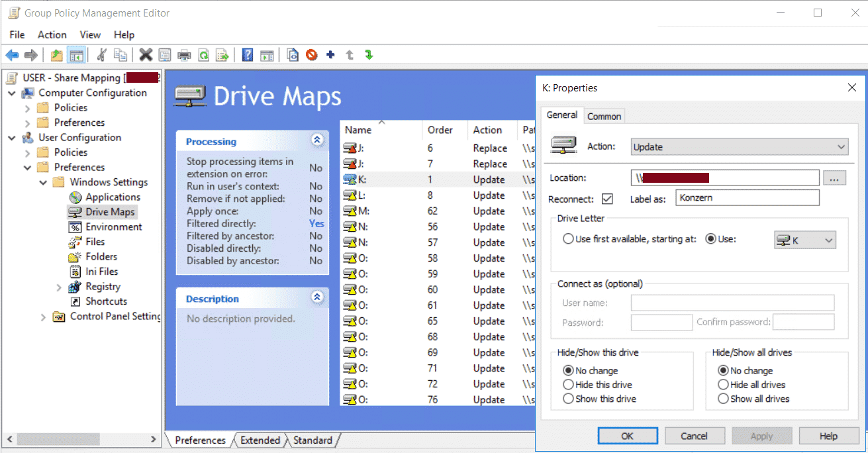Screen dimensions: 868x453
Task: Collapse the Processing panel section
Action: 317,140
